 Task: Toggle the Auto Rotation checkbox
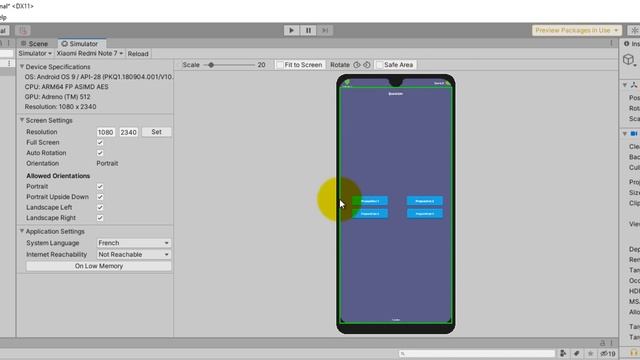click(100, 153)
